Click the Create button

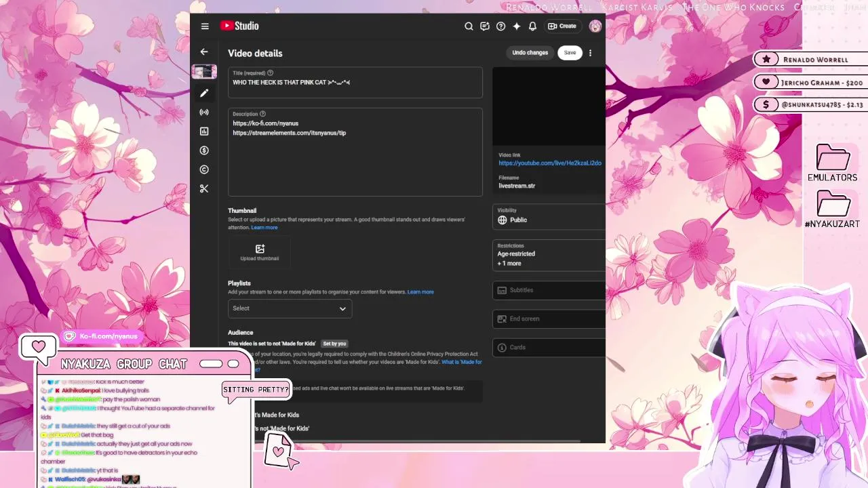coord(562,26)
